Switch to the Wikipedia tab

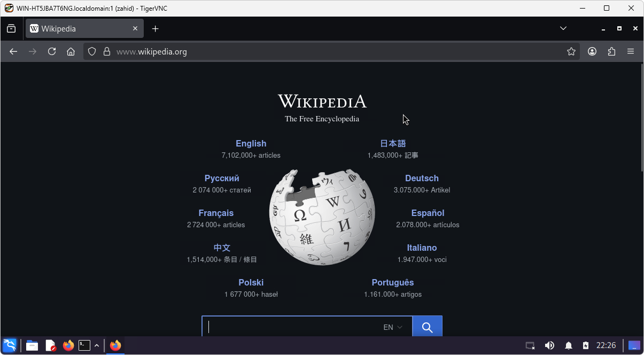[80, 28]
